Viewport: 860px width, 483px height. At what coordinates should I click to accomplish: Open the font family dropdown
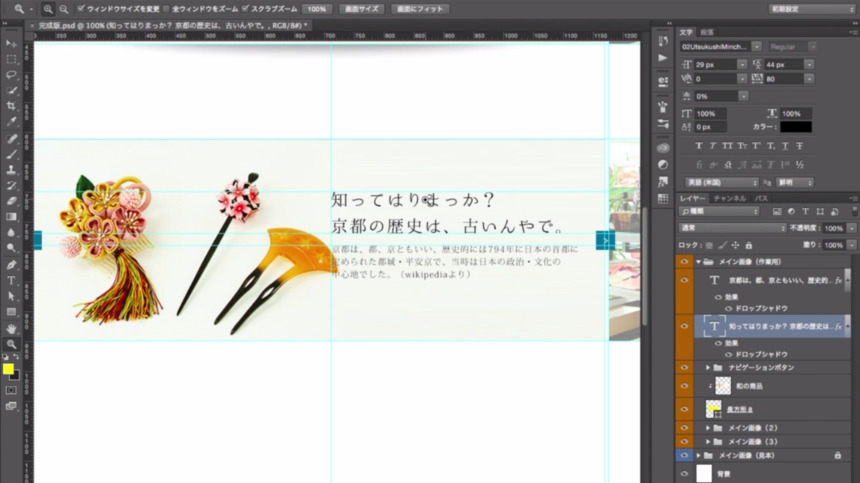pyautogui.click(x=757, y=47)
